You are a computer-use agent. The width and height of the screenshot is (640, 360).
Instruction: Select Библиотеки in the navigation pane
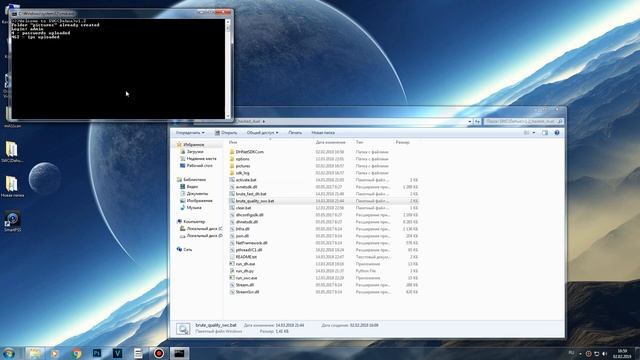[x=194, y=180]
